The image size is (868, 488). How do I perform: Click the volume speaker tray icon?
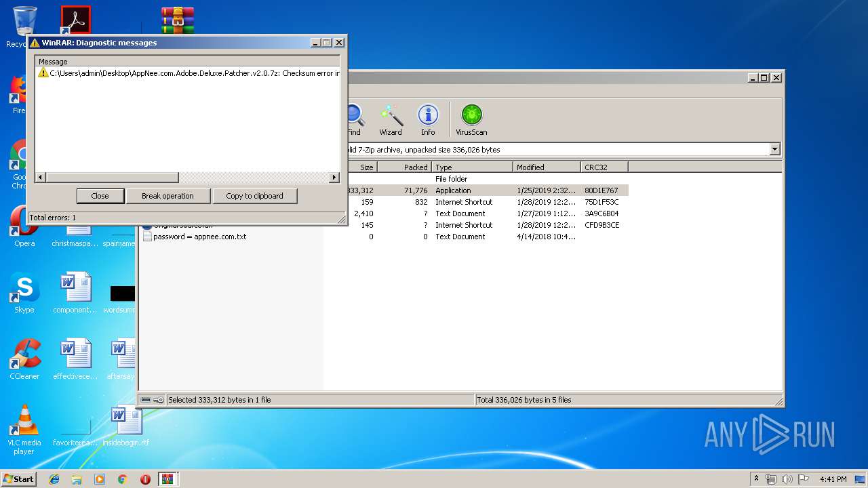click(787, 479)
